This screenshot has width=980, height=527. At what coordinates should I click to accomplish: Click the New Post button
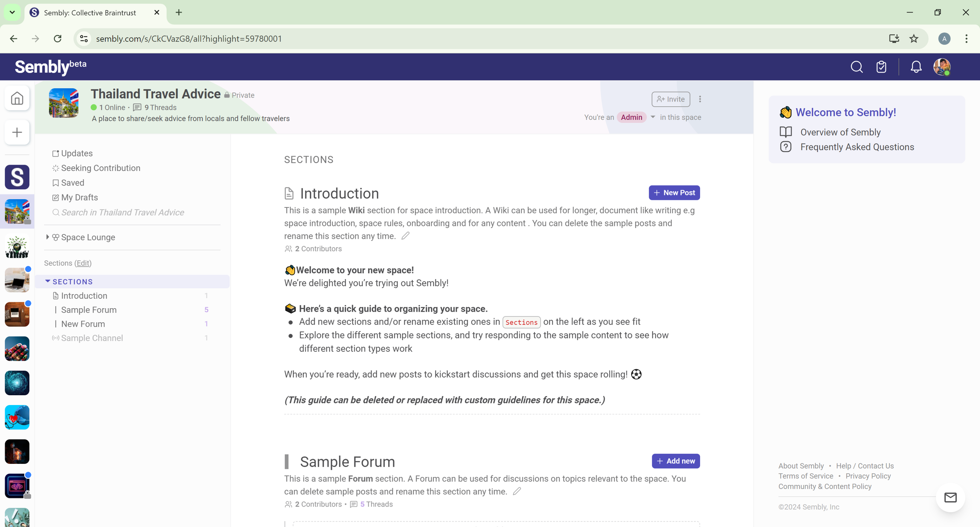(674, 193)
